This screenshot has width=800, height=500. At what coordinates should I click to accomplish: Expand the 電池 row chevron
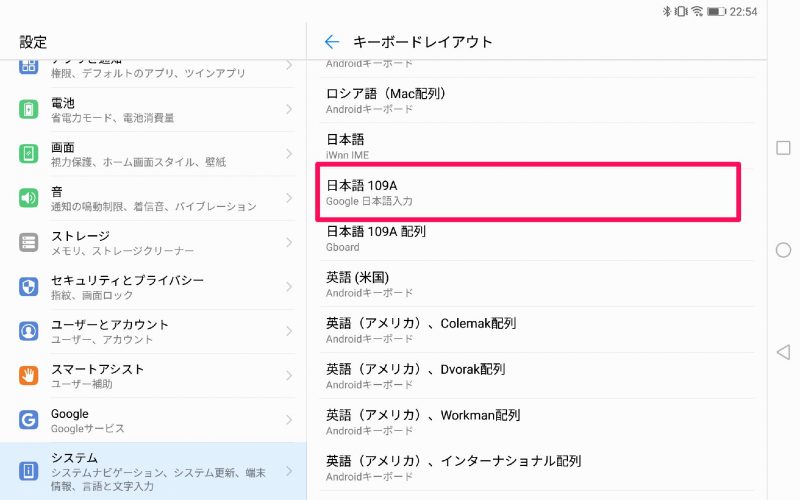tap(289, 109)
